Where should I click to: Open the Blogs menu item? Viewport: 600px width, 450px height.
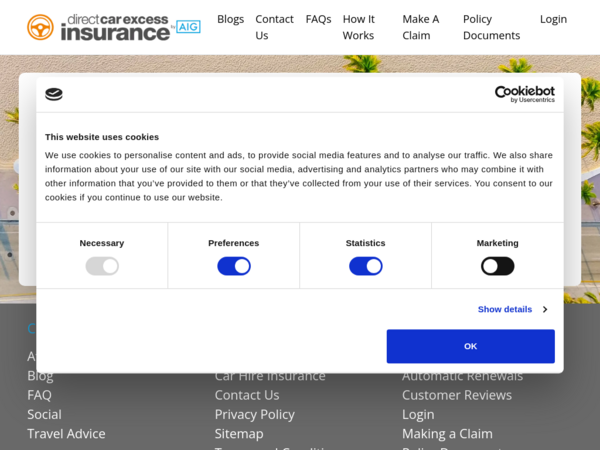click(x=230, y=19)
